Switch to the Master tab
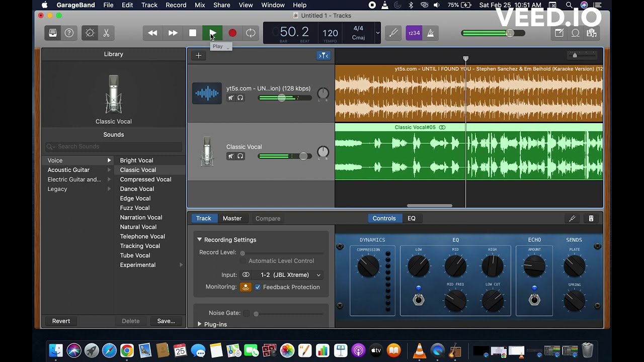The height and width of the screenshot is (362, 644). (x=232, y=218)
